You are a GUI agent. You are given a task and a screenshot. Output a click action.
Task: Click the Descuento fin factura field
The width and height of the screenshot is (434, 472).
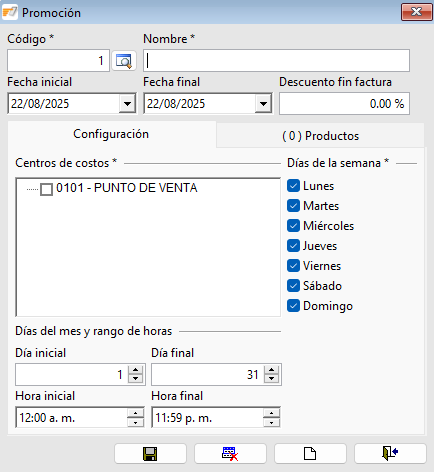pos(344,104)
